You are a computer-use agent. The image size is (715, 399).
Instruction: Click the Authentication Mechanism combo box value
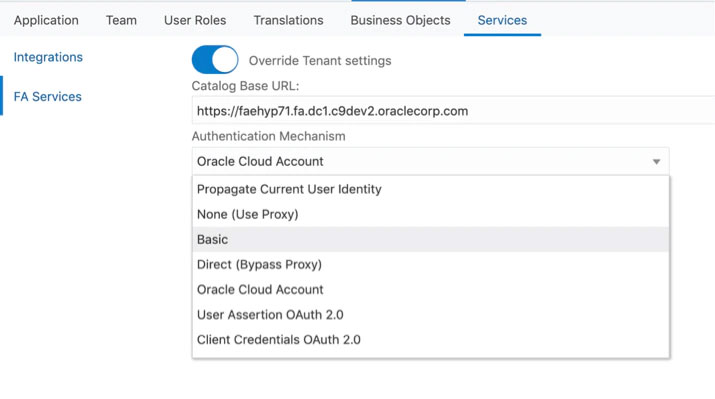430,161
